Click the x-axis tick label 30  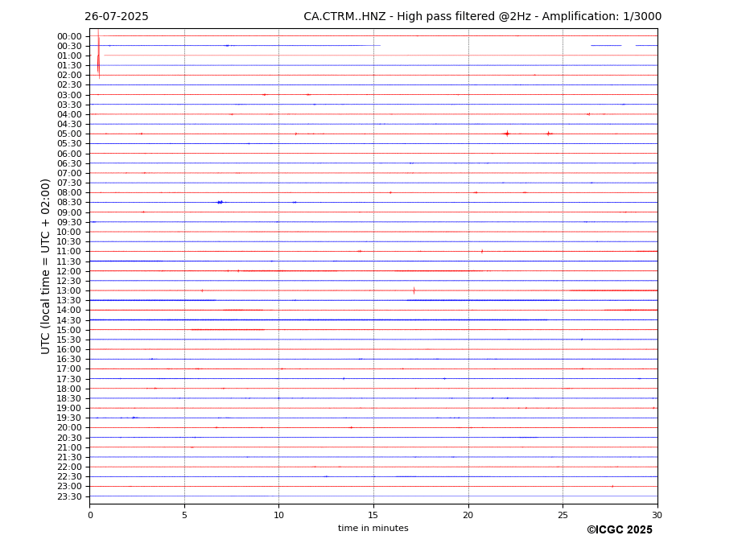[x=657, y=515]
